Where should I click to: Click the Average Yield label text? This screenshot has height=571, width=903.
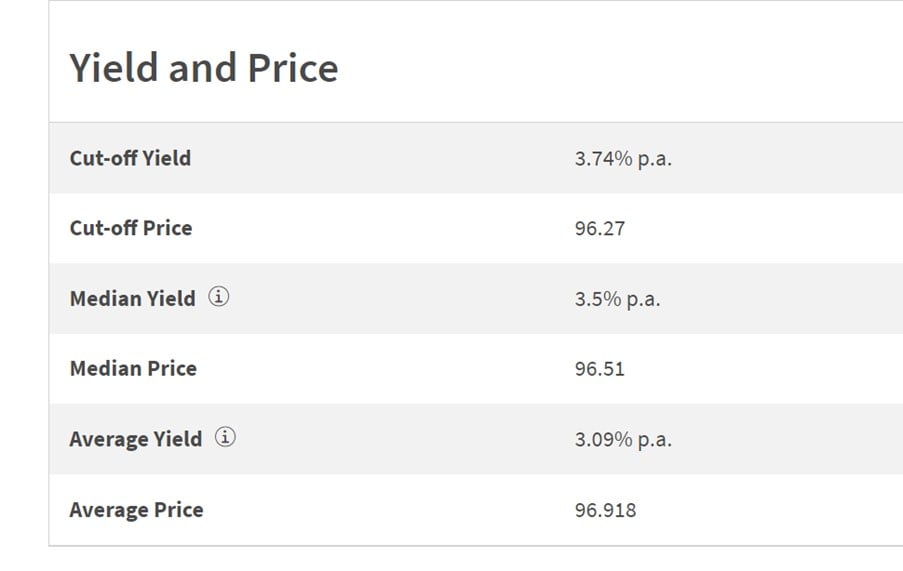pyautogui.click(x=136, y=440)
